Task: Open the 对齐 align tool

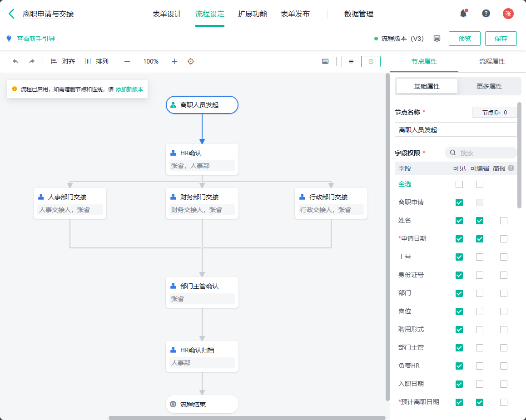Action: (x=63, y=61)
